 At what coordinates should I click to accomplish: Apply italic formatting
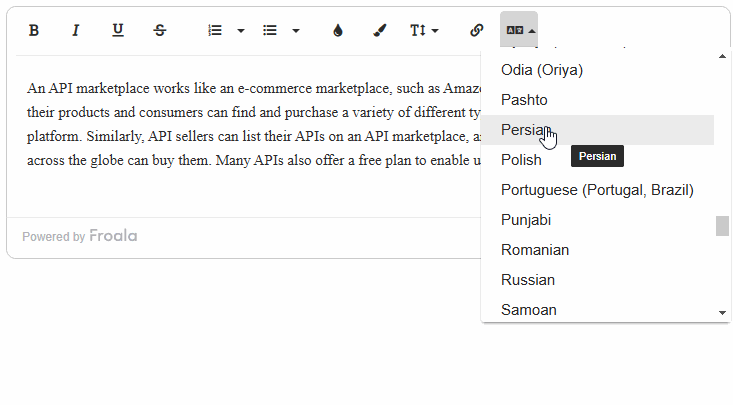coord(75,30)
